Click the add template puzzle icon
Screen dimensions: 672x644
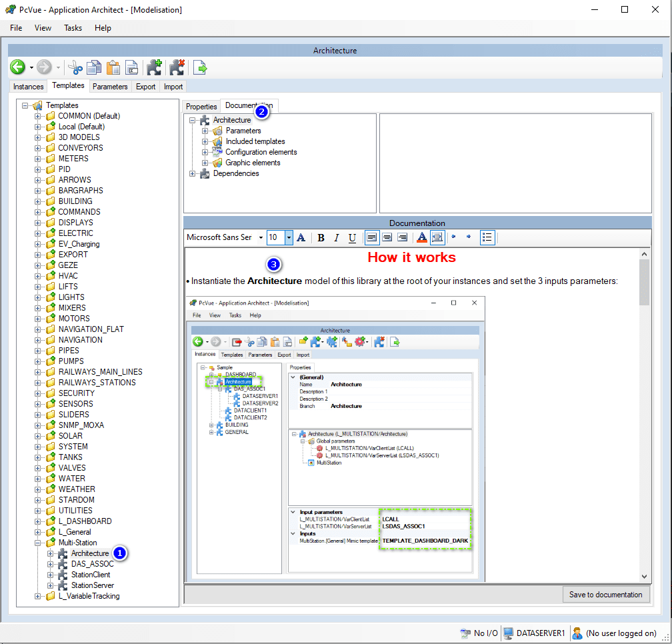[x=154, y=67]
